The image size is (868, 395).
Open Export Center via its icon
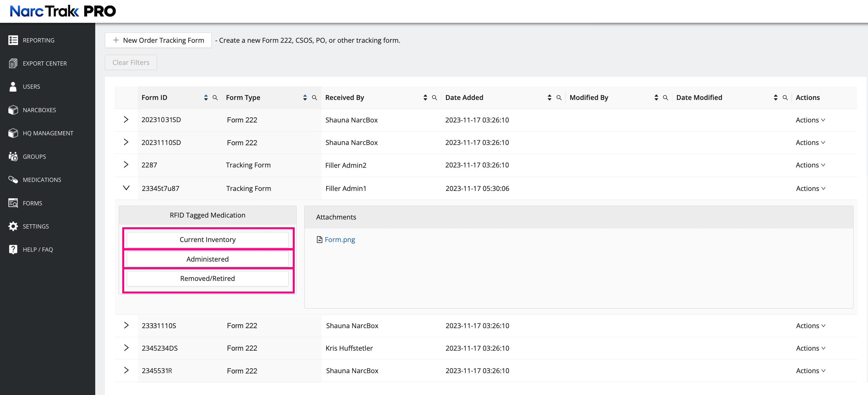click(x=13, y=63)
